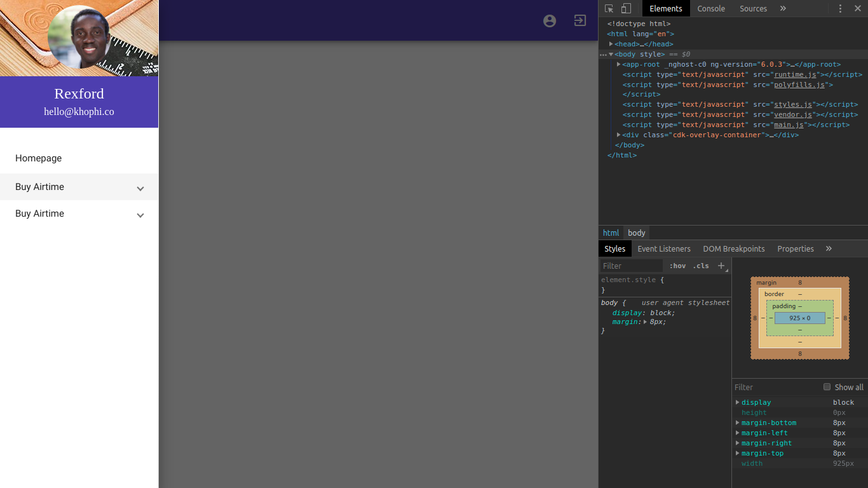The width and height of the screenshot is (868, 488).
Task: Switch to the Console tab
Action: coord(711,8)
